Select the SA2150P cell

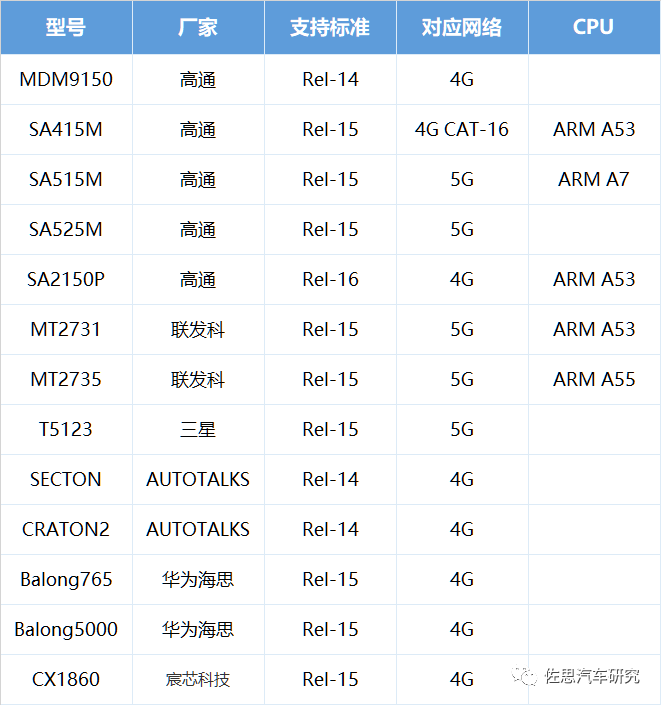[66, 279]
